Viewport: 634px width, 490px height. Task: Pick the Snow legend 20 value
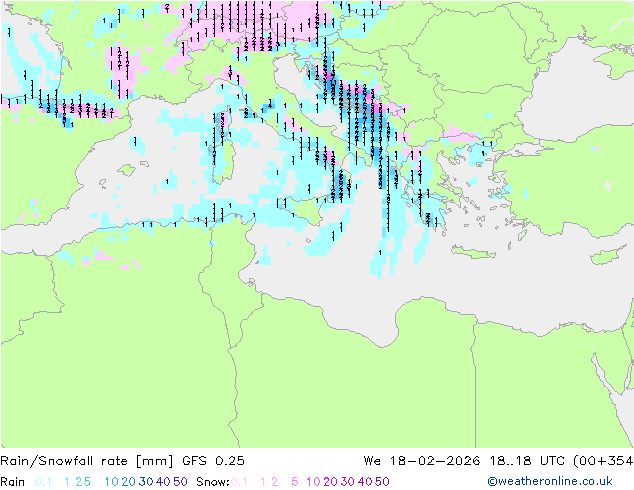tap(330, 482)
